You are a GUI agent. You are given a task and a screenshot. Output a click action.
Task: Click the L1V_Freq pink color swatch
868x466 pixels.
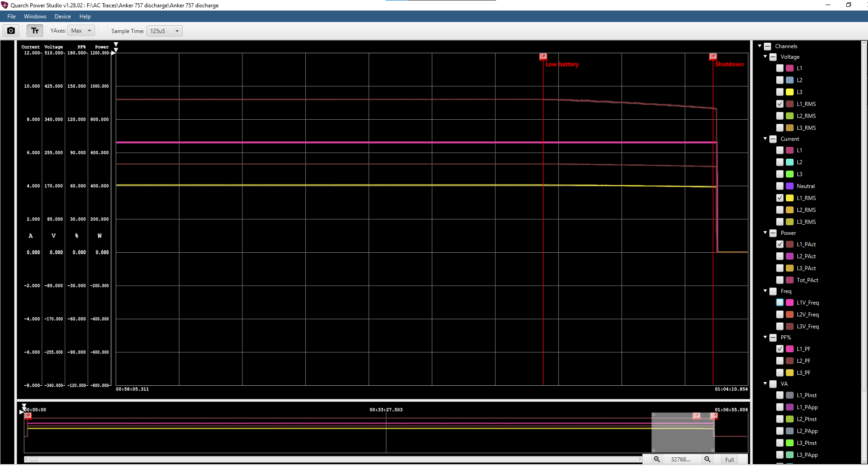click(790, 302)
